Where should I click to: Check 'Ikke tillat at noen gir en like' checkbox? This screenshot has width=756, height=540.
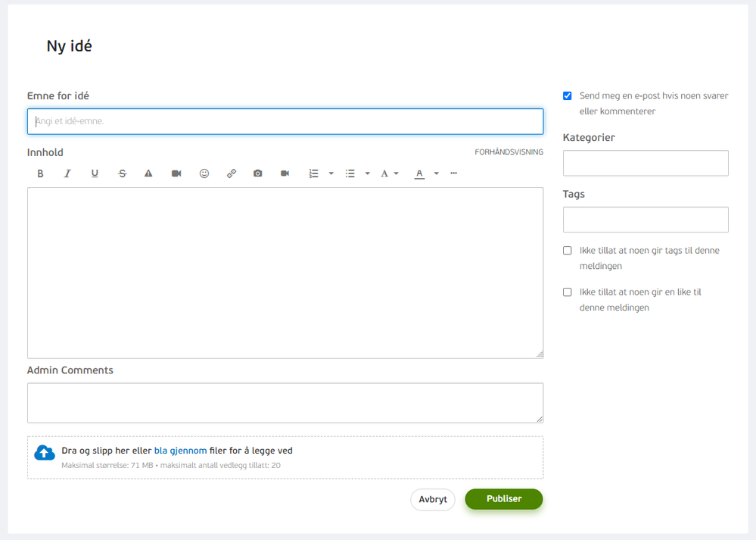(568, 292)
